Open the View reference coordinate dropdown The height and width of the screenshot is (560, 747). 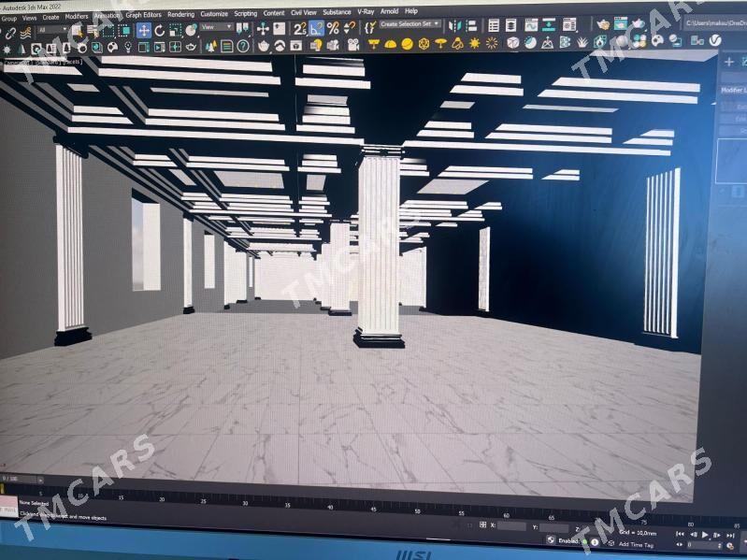point(217,27)
